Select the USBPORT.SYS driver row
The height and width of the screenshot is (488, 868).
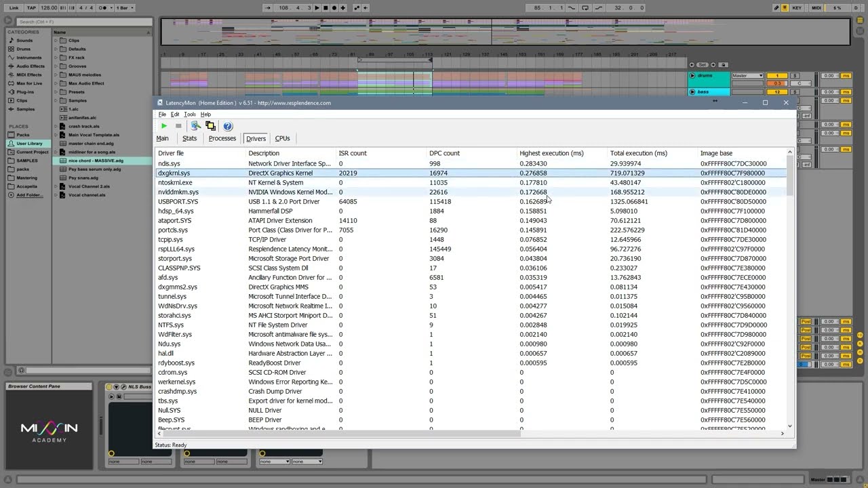471,201
